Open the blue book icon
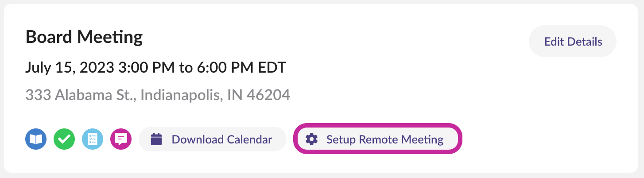This screenshot has height=178, width=644. (x=36, y=139)
